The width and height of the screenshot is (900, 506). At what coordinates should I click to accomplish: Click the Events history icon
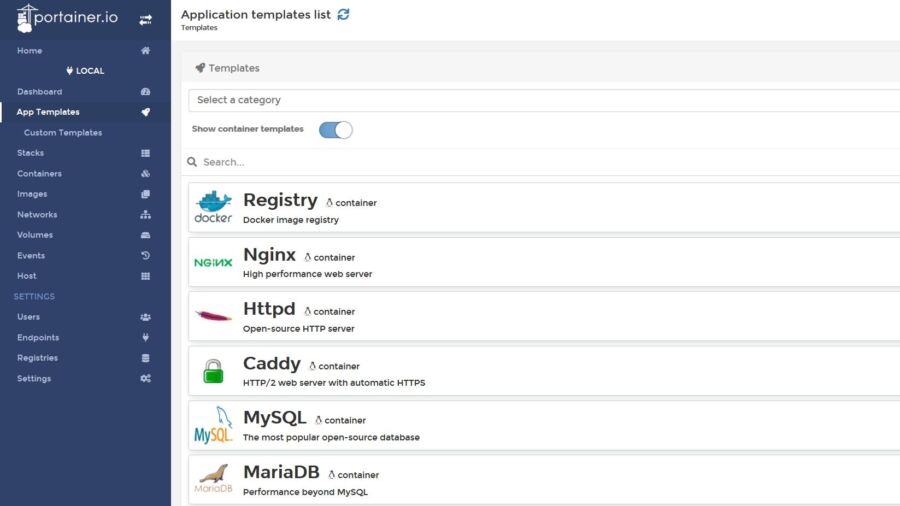(x=146, y=255)
